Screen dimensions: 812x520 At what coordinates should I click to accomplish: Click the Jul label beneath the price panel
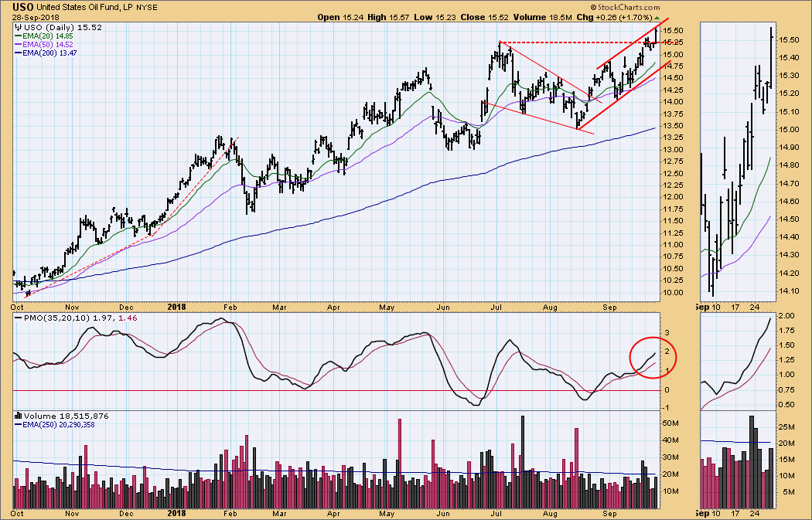496,308
